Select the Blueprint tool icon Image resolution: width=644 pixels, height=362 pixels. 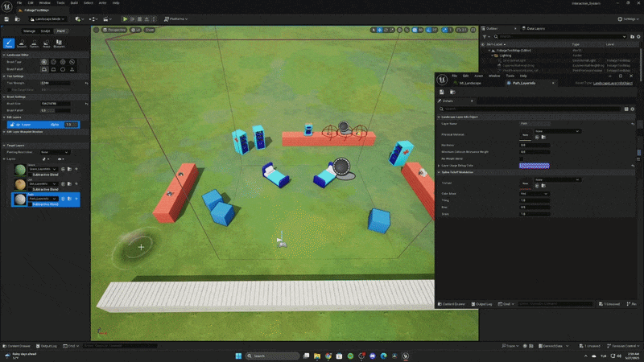pyautogui.click(x=59, y=43)
